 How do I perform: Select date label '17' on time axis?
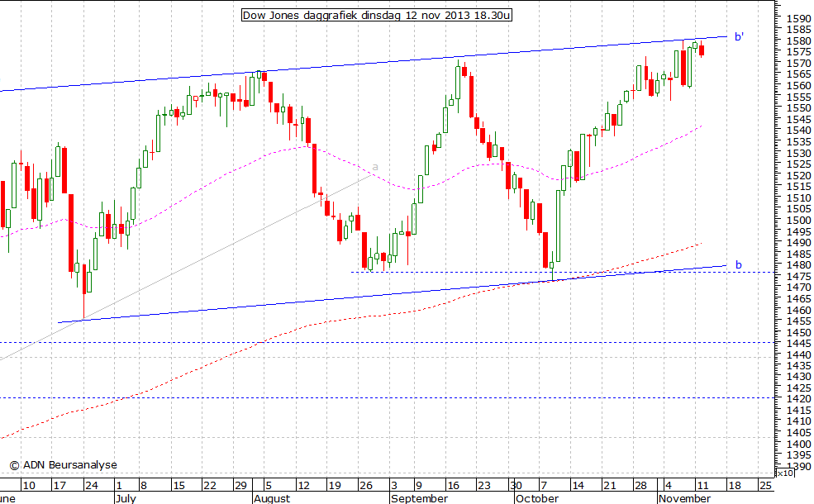tap(60, 485)
